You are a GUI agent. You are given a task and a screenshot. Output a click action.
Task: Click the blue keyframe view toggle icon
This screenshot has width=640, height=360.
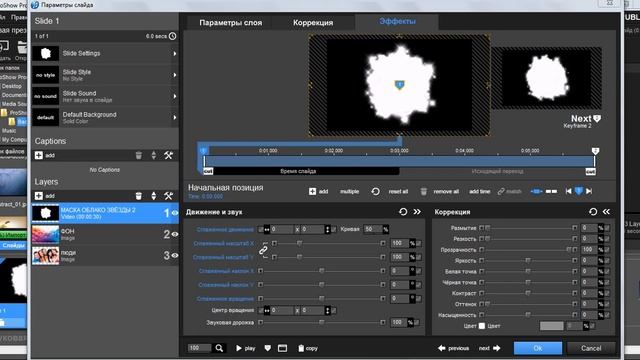click(536, 191)
